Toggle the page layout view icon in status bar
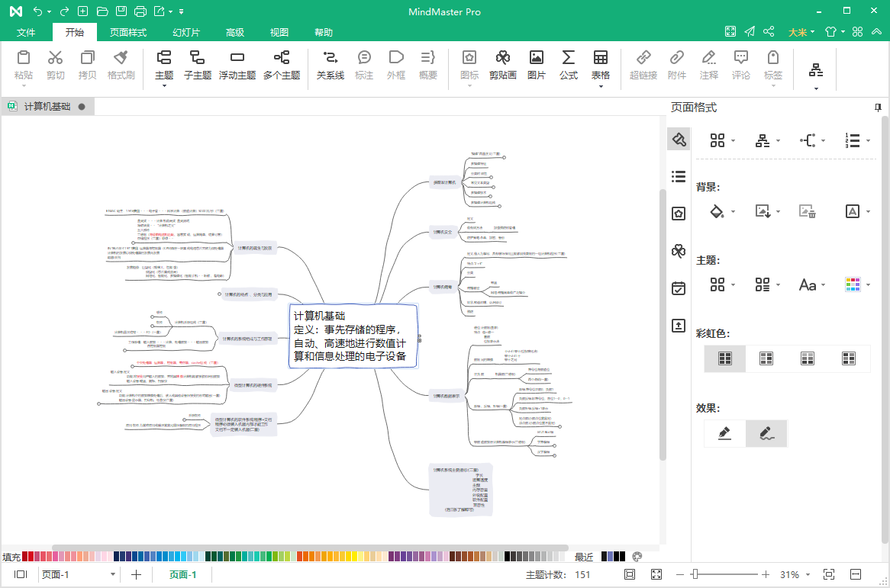The width and height of the screenshot is (890, 588). click(x=21, y=574)
